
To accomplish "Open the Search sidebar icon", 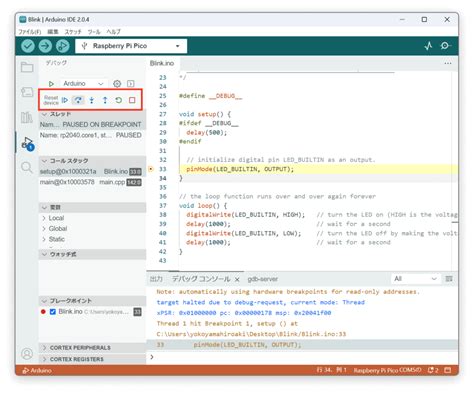I will [x=27, y=167].
